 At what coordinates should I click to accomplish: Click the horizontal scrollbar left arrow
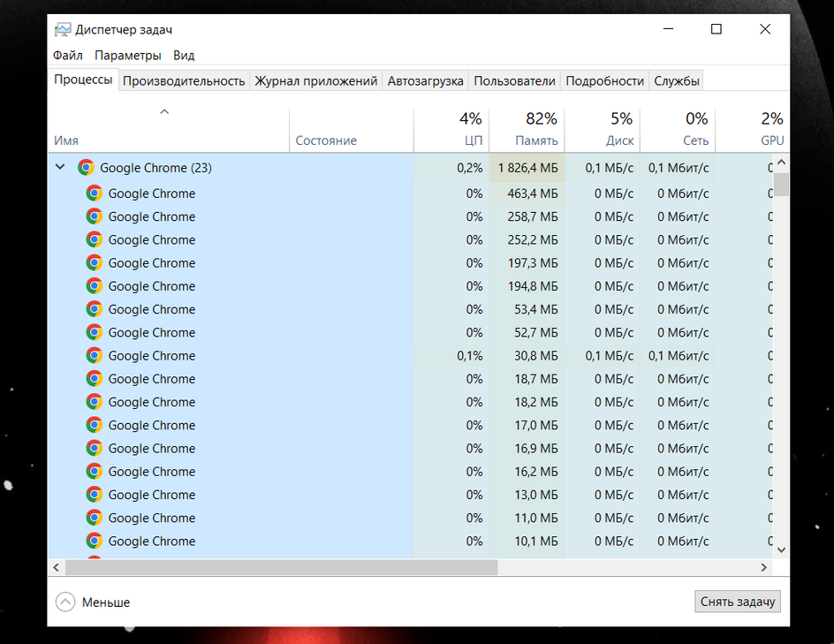tap(57, 567)
